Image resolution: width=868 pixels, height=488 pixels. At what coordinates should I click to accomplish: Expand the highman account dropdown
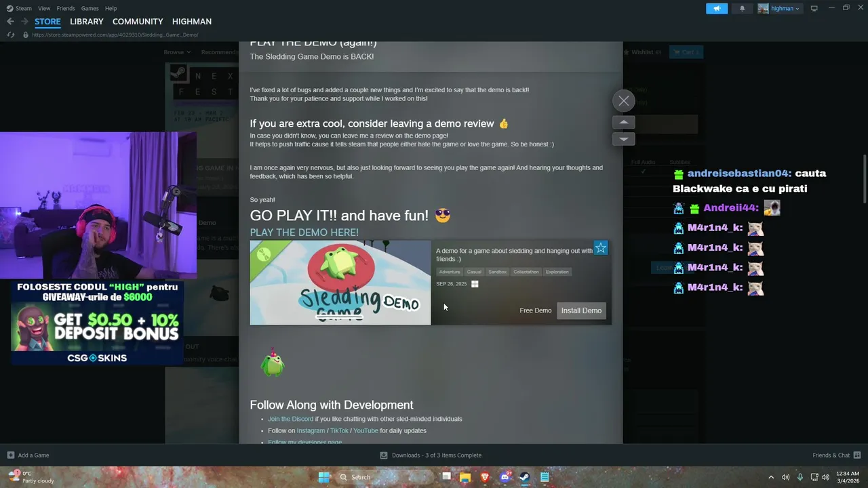tap(780, 8)
